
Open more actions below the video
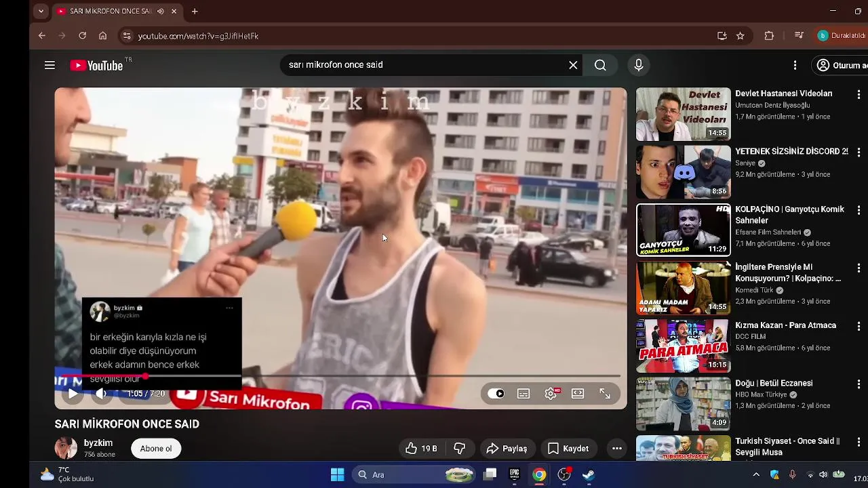point(616,448)
